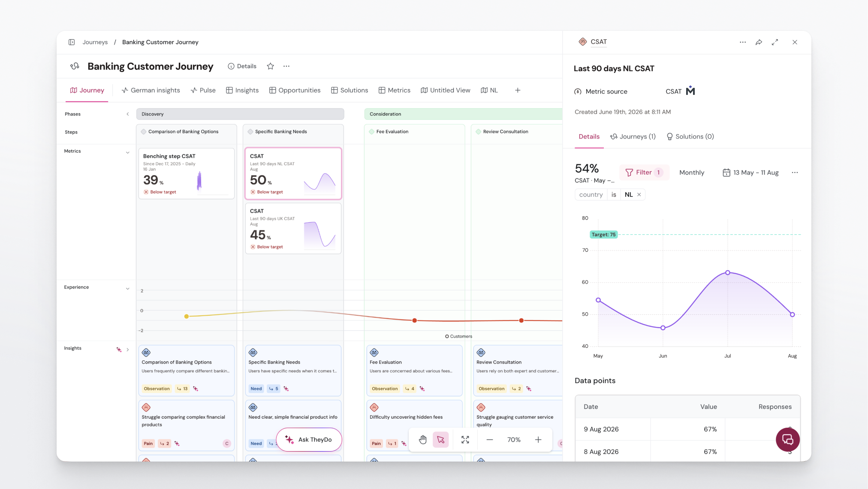The width and height of the screenshot is (868, 489).
Task: Click Customers legend on experience chart
Action: 458,336
